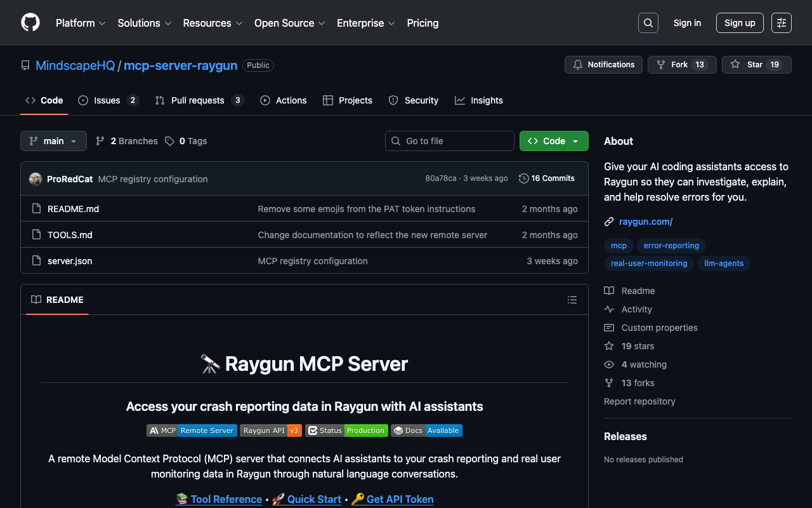Open the Solutions navigation menu
This screenshot has height=508, width=812.
144,23
